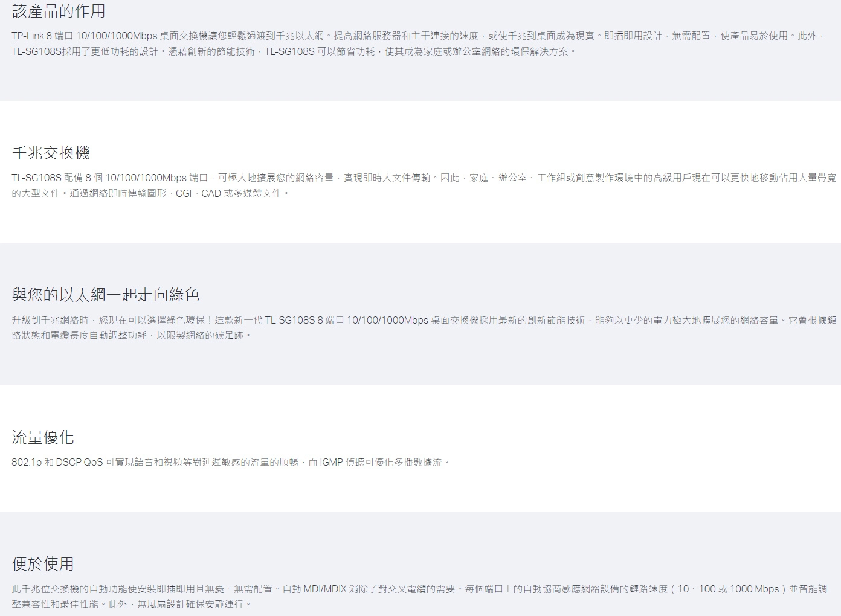This screenshot has width=841, height=616.
Task: Click the line starting with TP-Link 8 端口
Action: tap(417, 36)
